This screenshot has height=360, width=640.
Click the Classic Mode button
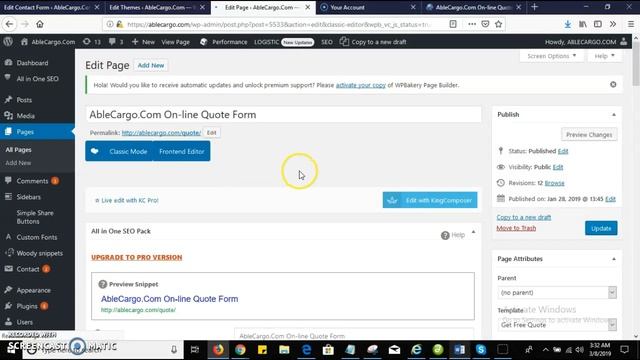128,151
